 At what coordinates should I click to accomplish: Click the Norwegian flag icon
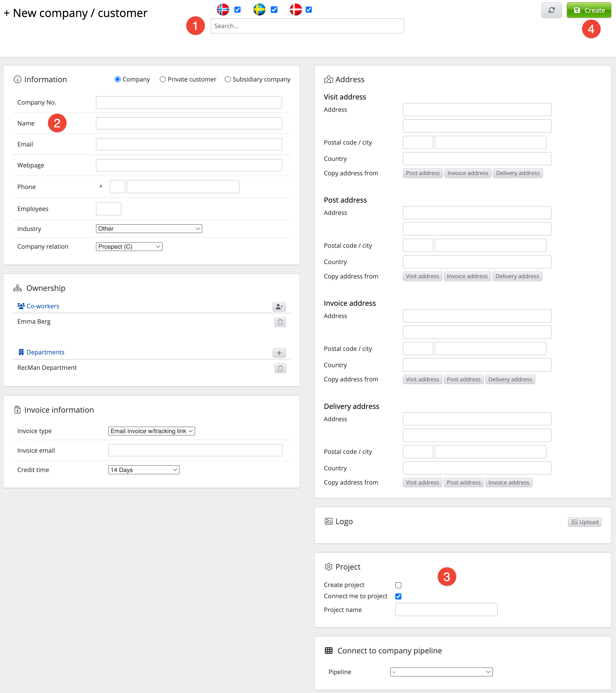coord(223,10)
